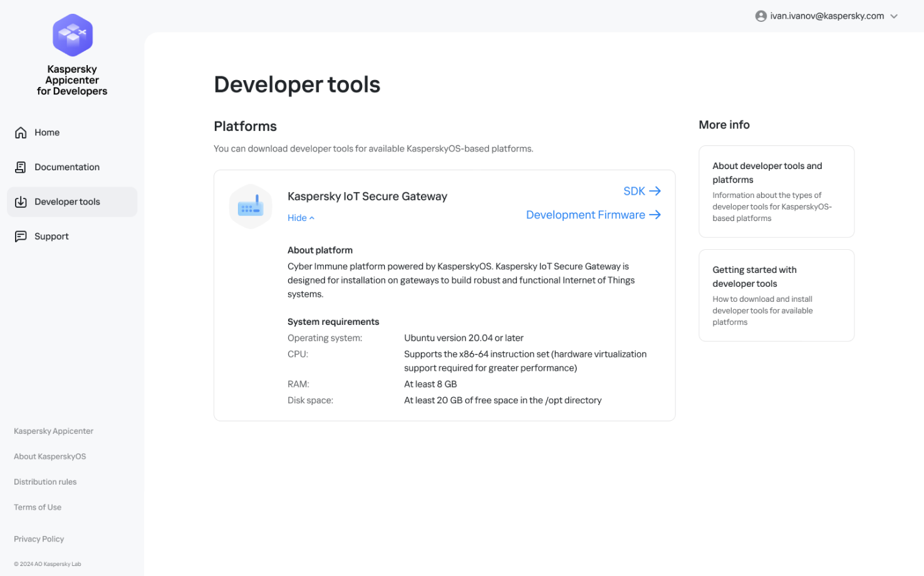Select Support from the sidebar menu

(x=51, y=237)
